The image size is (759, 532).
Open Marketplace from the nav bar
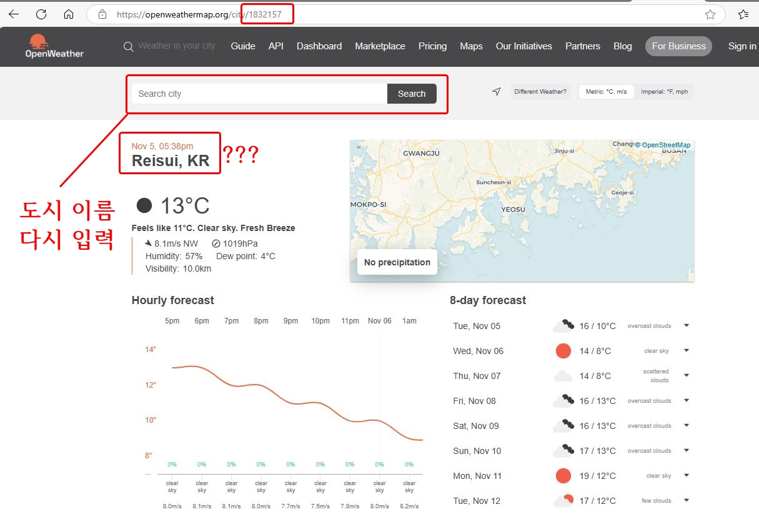[x=380, y=46]
